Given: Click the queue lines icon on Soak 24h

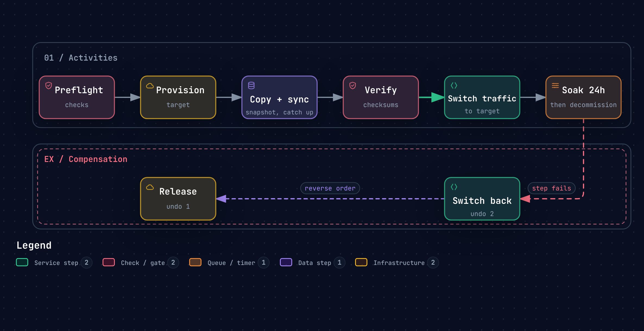Looking at the screenshot, I should coord(555,86).
